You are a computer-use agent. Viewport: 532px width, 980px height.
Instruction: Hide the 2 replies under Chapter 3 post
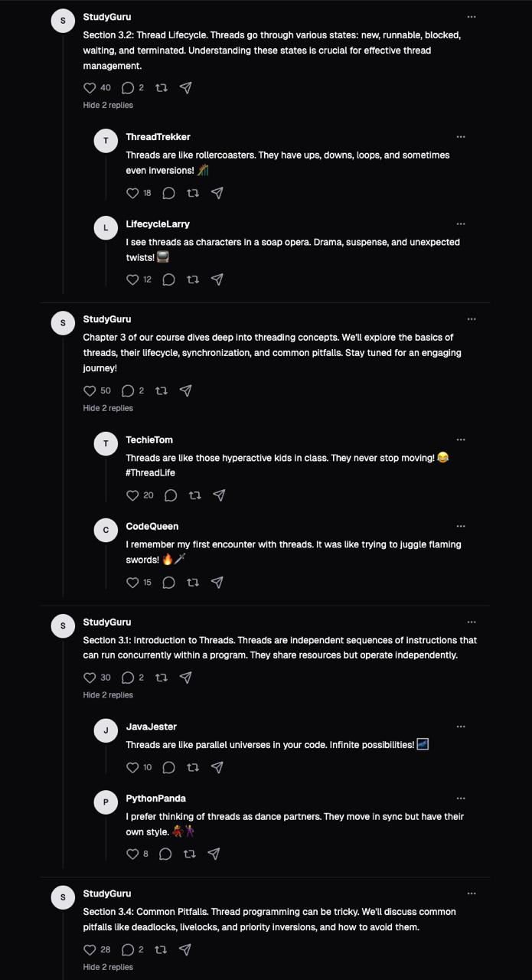click(108, 408)
